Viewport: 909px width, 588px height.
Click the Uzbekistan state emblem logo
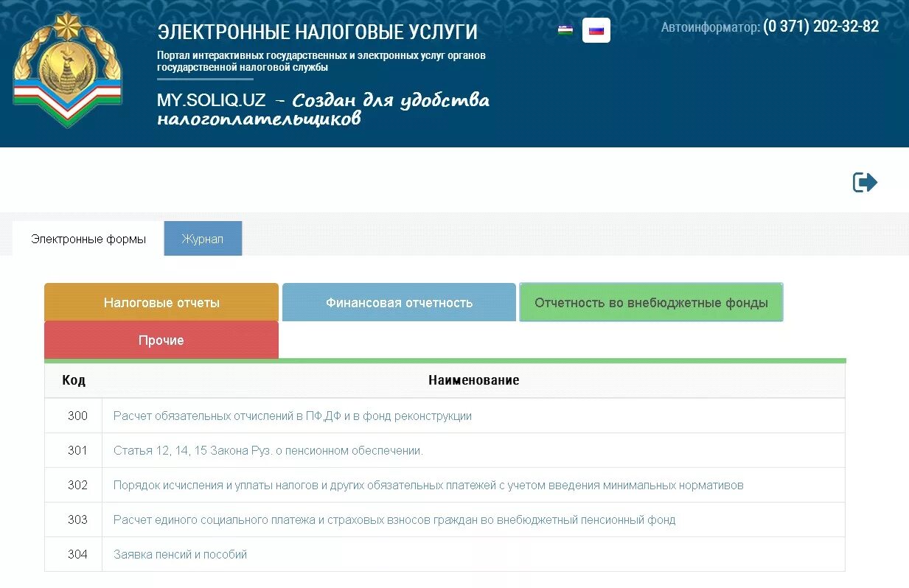[67, 69]
